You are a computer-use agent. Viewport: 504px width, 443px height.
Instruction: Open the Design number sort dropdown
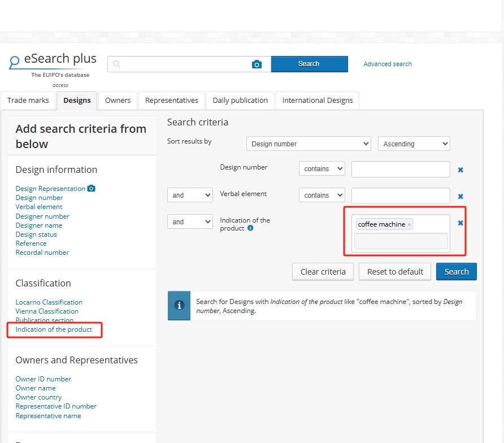tap(309, 144)
